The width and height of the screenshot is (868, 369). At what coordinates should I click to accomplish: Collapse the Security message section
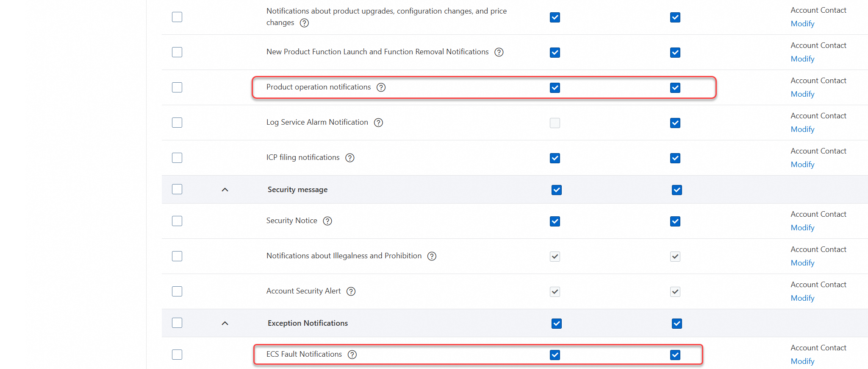[x=225, y=190]
